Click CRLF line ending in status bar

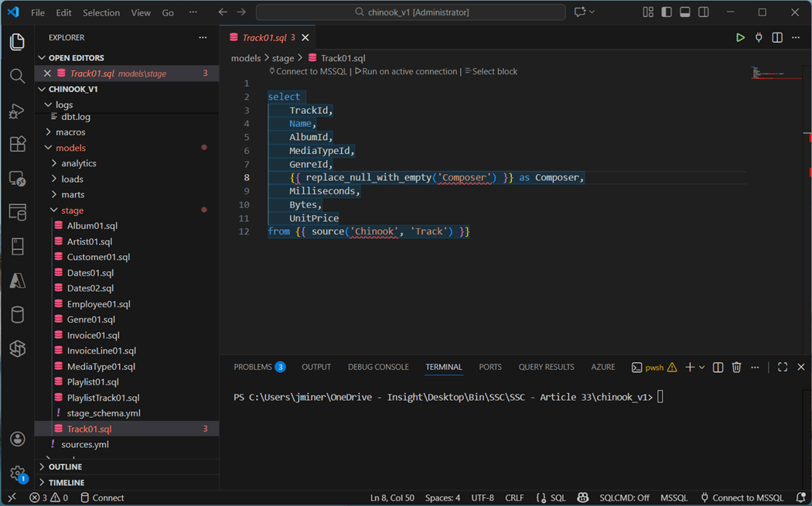pos(514,497)
